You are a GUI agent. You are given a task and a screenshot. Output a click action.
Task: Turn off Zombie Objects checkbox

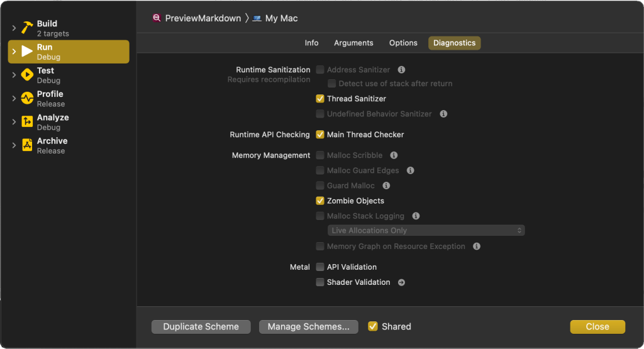320,201
